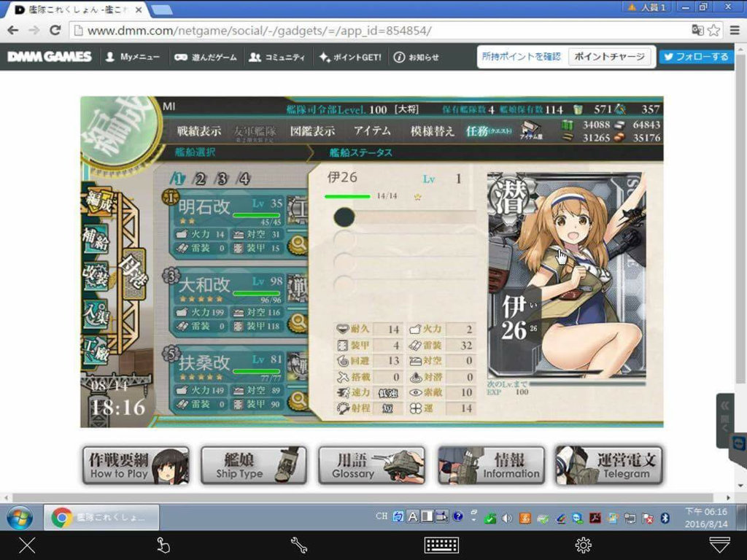Open the 艦娘 Ship Type button
This screenshot has width=747, height=560.
point(253,466)
